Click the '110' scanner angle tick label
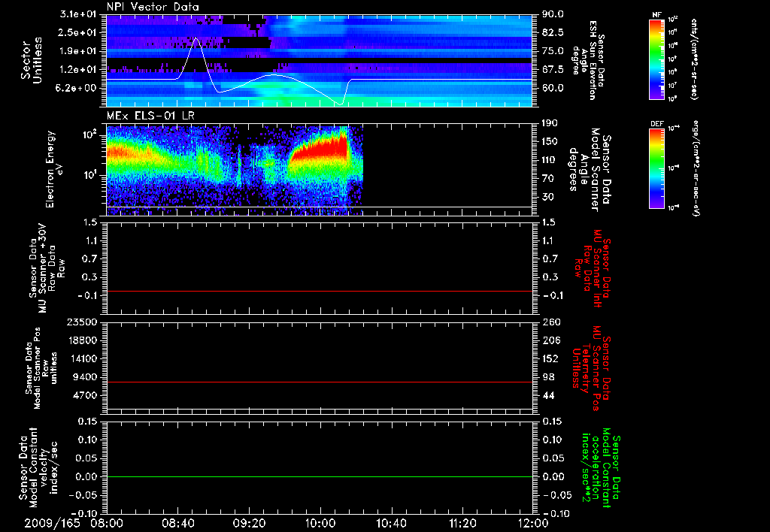Image resolution: width=770 pixels, height=532 pixels. [x=550, y=160]
